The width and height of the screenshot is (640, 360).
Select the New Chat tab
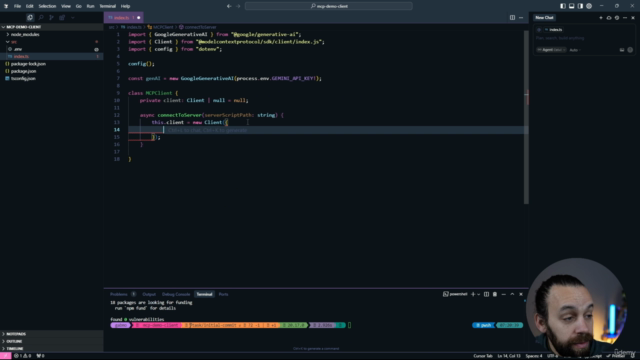544,18
